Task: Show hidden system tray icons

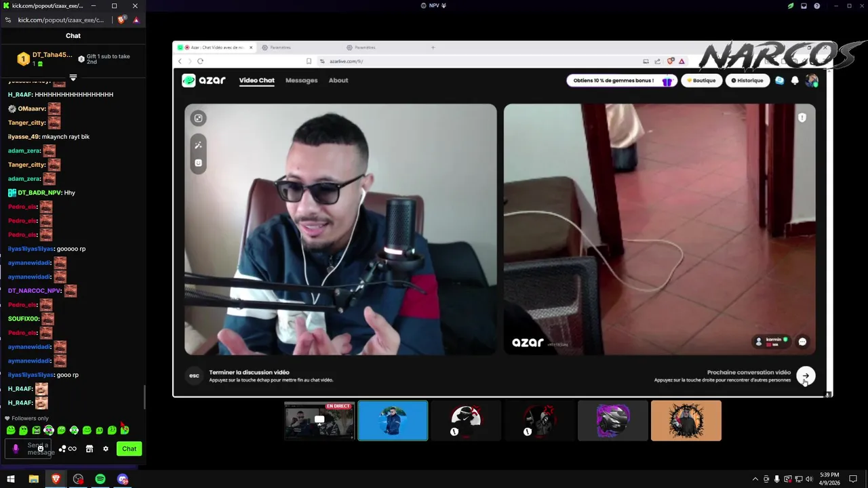Action: [x=755, y=479]
